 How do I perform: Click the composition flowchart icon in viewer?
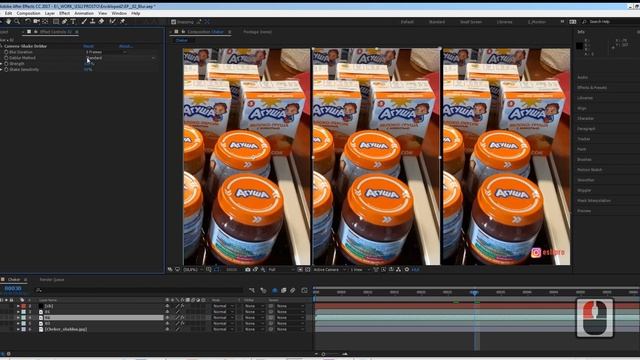click(398, 269)
